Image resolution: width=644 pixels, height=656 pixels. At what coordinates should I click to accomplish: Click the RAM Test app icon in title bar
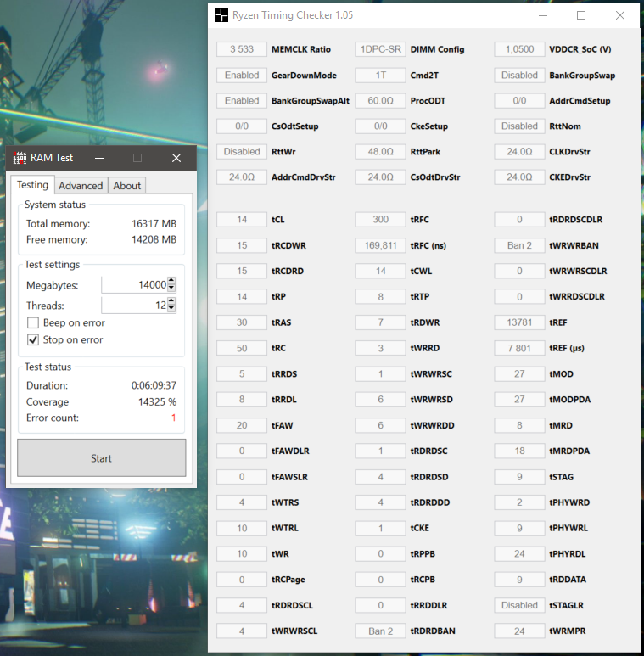tap(20, 158)
